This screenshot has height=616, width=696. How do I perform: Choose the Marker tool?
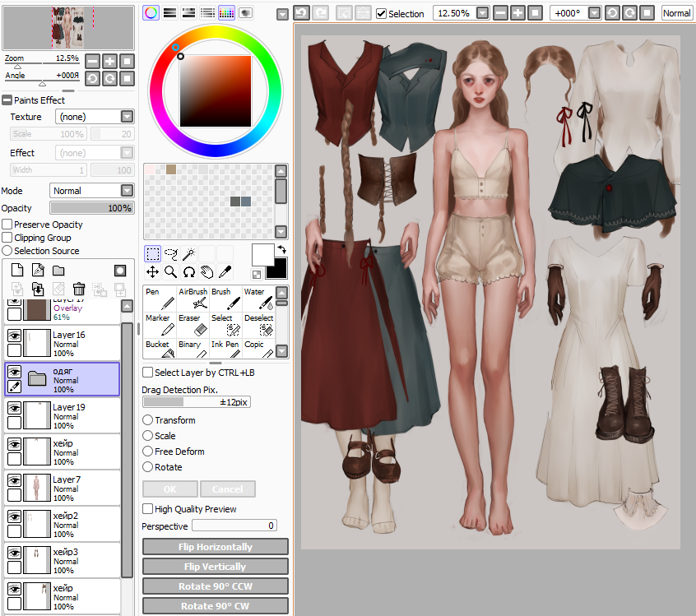click(x=160, y=326)
